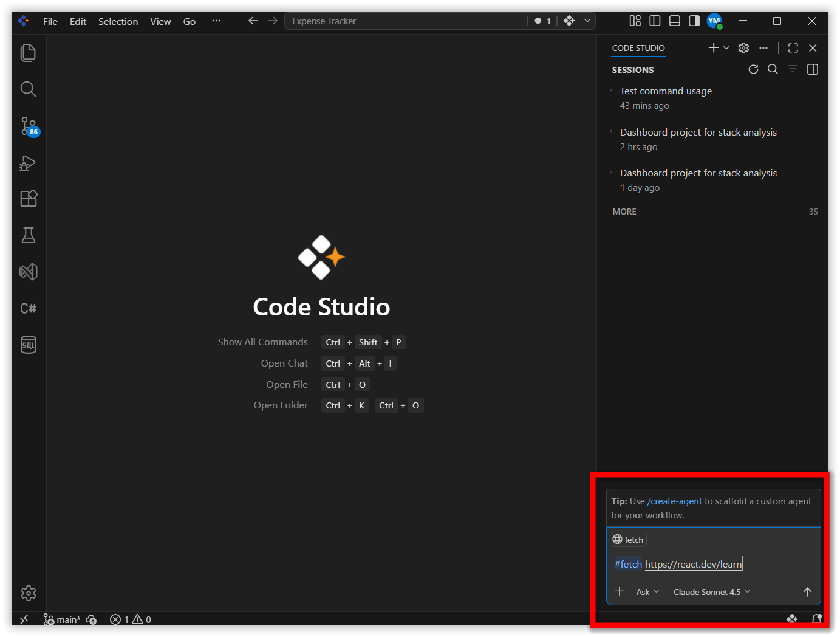The image size is (840, 637).
Task: Open the SQL database view
Action: 28,345
